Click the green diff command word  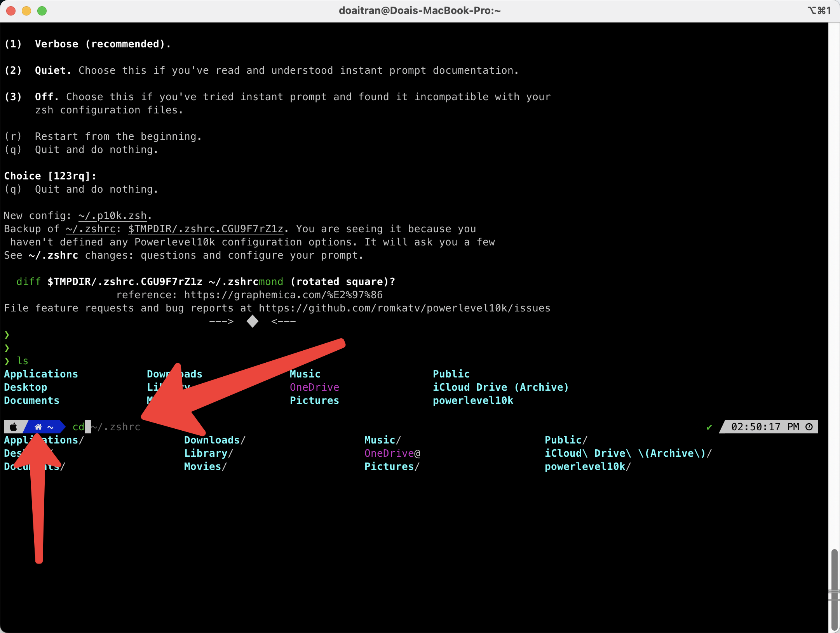[29, 282]
